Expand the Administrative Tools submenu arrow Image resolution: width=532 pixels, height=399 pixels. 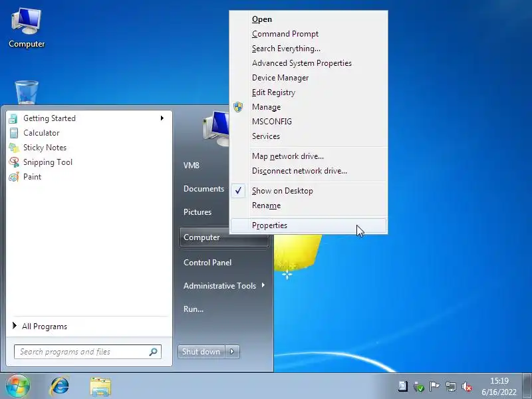point(263,285)
